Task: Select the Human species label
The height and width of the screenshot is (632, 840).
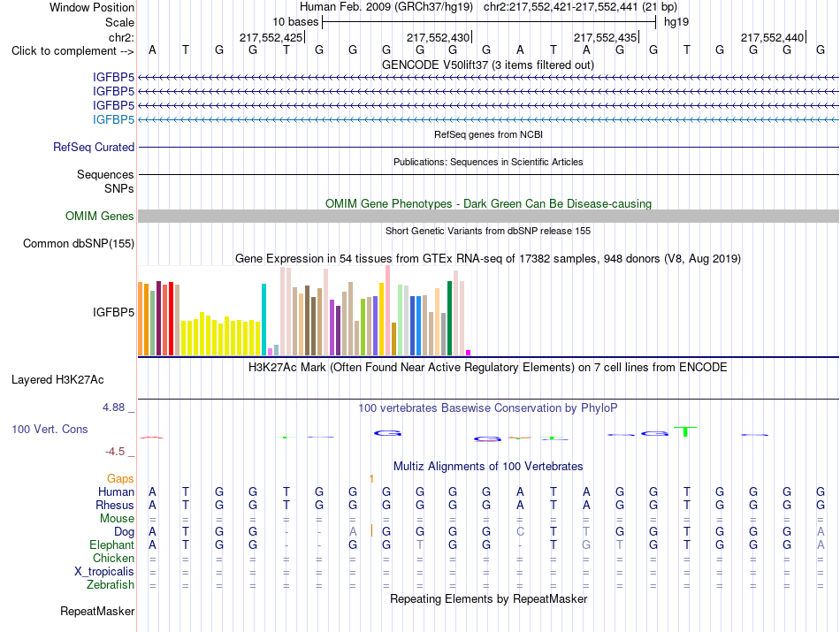Action: tap(116, 491)
